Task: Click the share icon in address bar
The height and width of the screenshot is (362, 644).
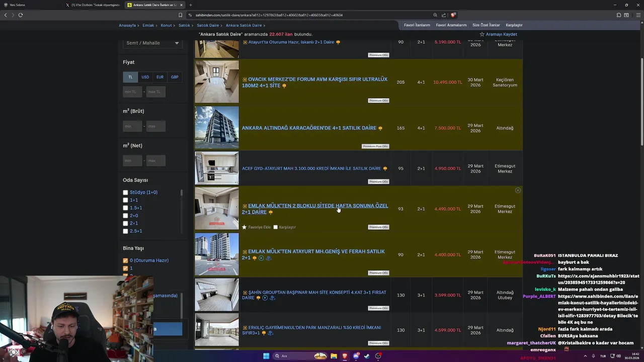Action: click(444, 15)
